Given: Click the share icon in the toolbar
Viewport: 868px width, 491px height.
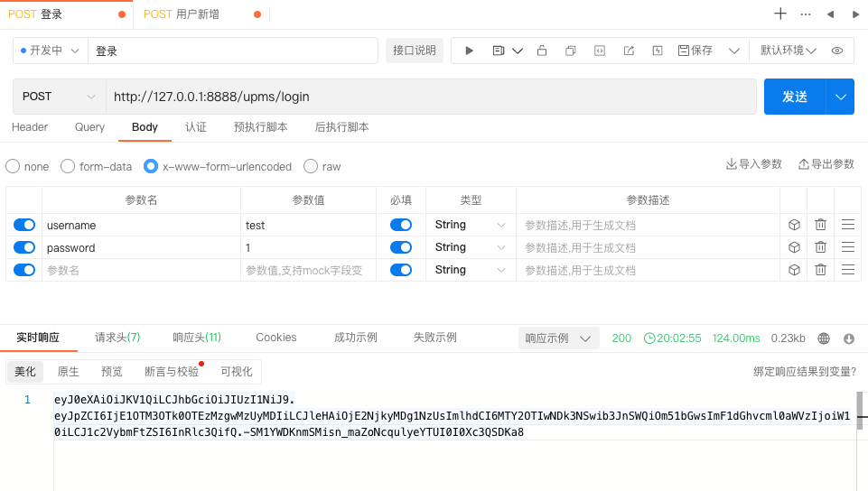Looking at the screenshot, I should coord(629,51).
